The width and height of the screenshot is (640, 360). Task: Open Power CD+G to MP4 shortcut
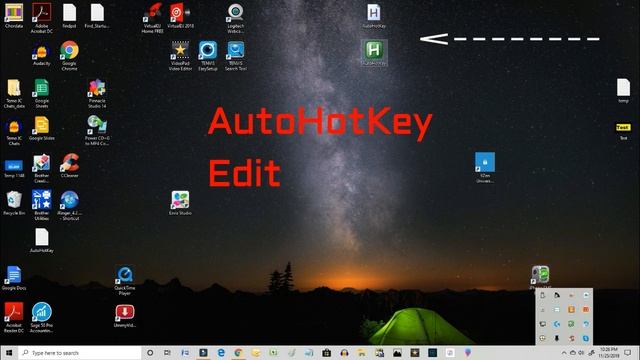(97, 130)
